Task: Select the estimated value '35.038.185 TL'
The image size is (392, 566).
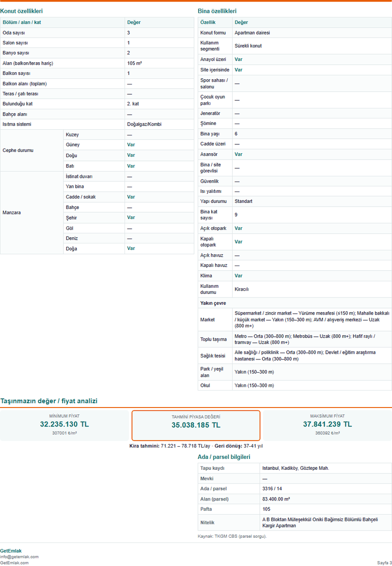Action: [x=196, y=425]
